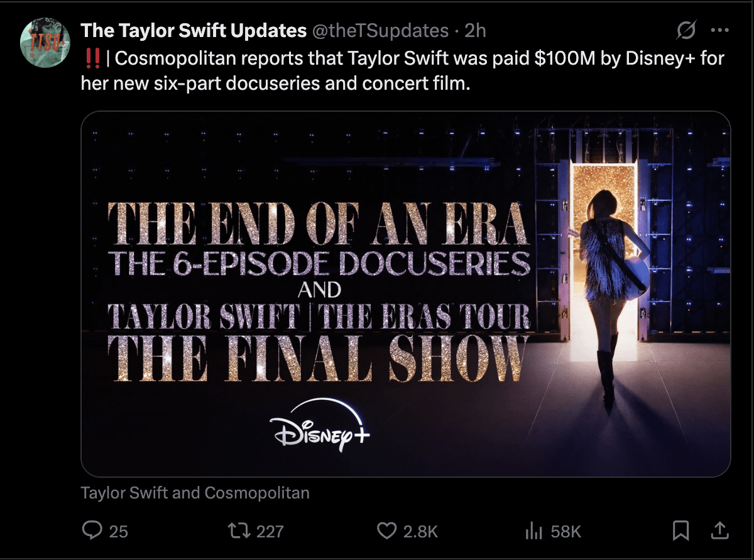The height and width of the screenshot is (560, 754).
Task: Click the Taylor Swift and Cosmopolitan caption
Action: coord(195,493)
